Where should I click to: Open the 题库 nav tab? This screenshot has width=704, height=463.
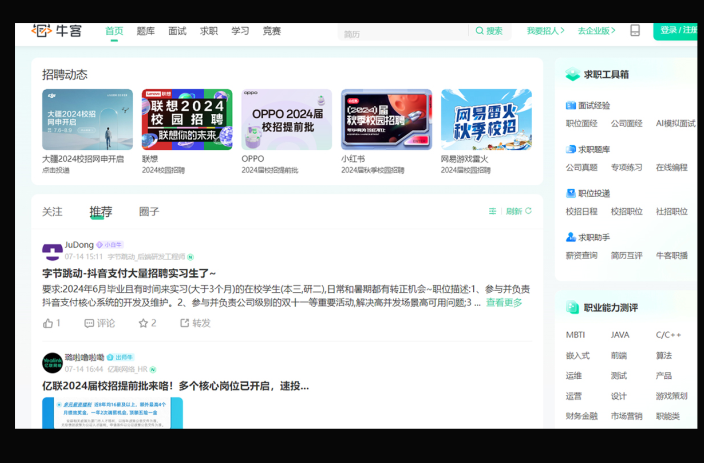(145, 31)
